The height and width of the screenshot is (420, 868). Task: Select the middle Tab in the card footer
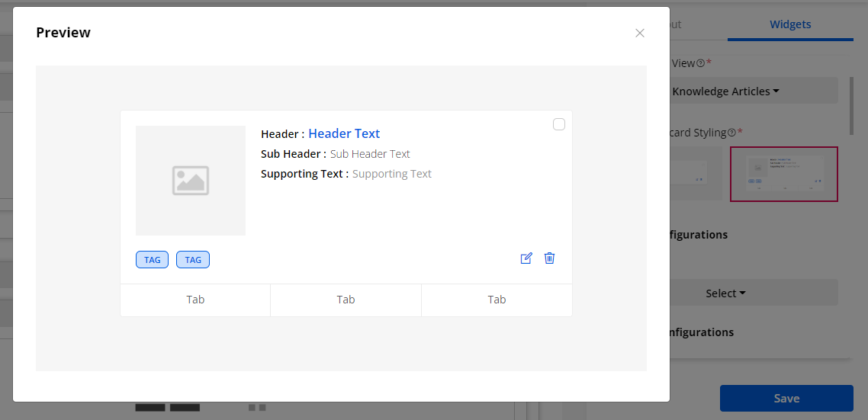click(x=346, y=300)
